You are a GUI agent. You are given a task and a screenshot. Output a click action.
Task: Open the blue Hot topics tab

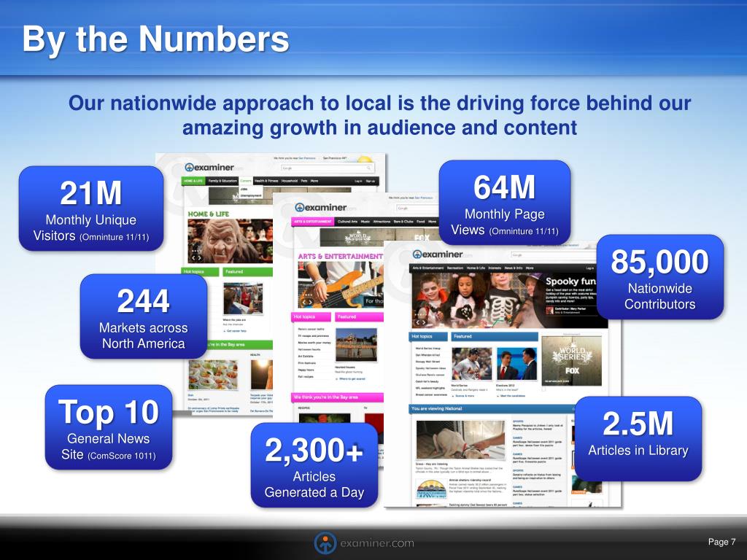click(428, 337)
